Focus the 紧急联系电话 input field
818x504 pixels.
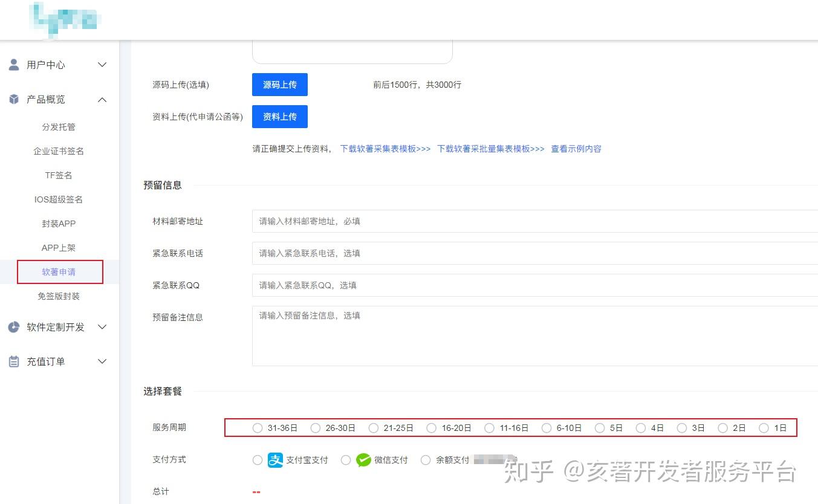coord(535,253)
